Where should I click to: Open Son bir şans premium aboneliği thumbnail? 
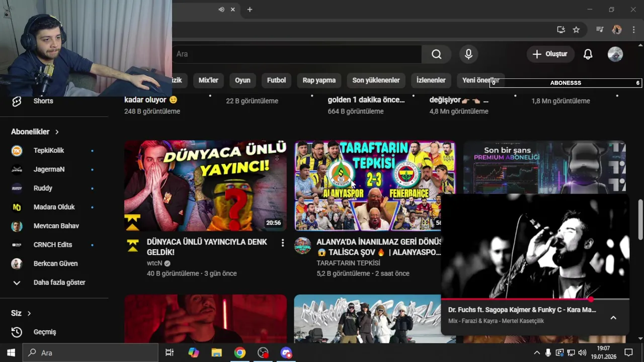[x=544, y=167]
